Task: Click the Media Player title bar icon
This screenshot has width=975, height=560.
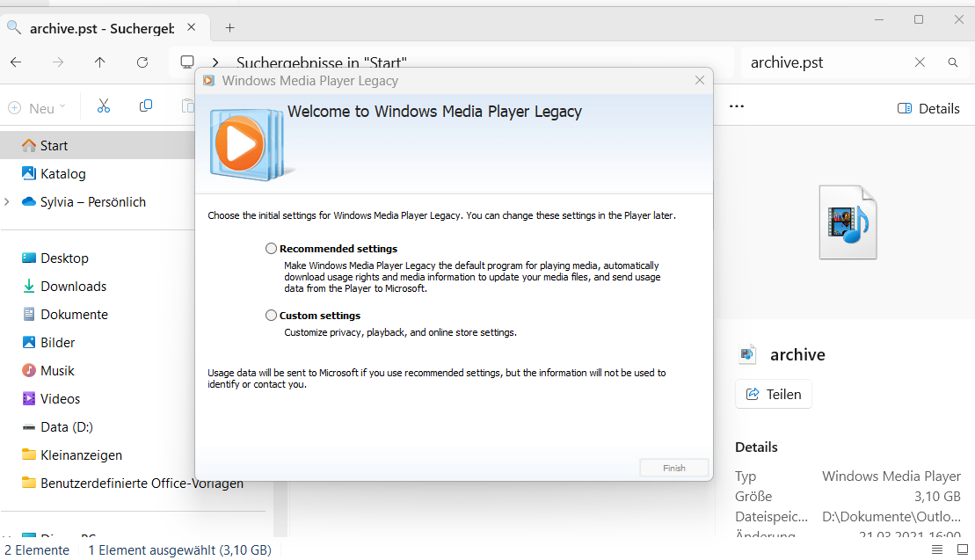Action: 209,81
